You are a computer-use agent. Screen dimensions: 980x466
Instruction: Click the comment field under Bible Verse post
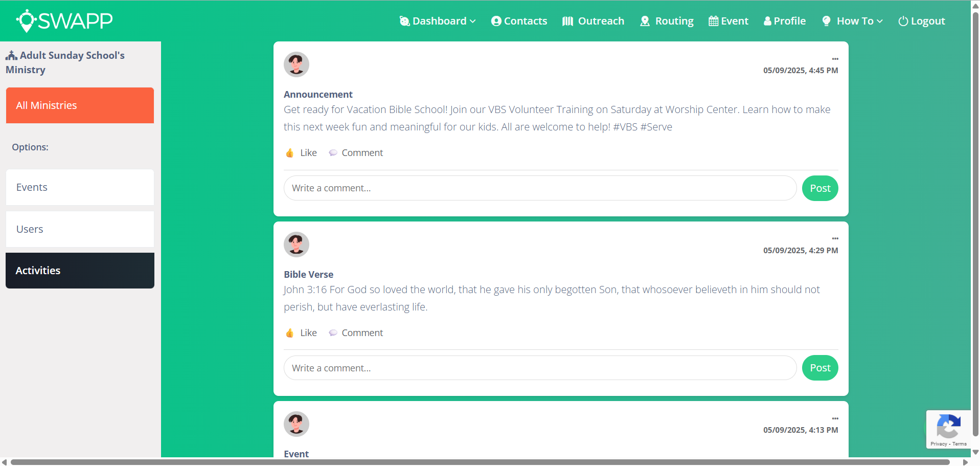tap(540, 368)
